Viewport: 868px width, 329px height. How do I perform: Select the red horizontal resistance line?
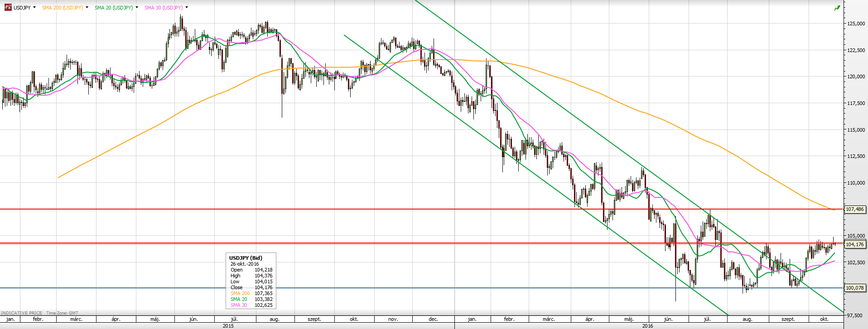[x=317, y=209]
